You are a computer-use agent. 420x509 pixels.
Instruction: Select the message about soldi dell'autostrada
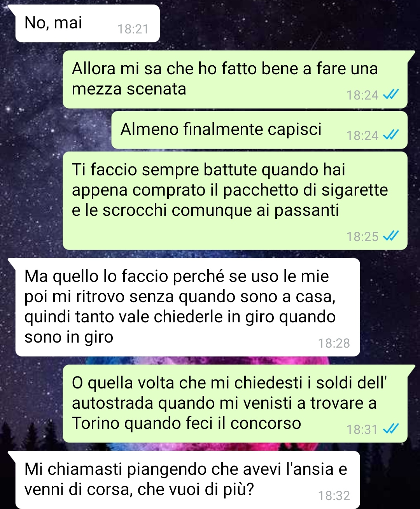(235, 403)
